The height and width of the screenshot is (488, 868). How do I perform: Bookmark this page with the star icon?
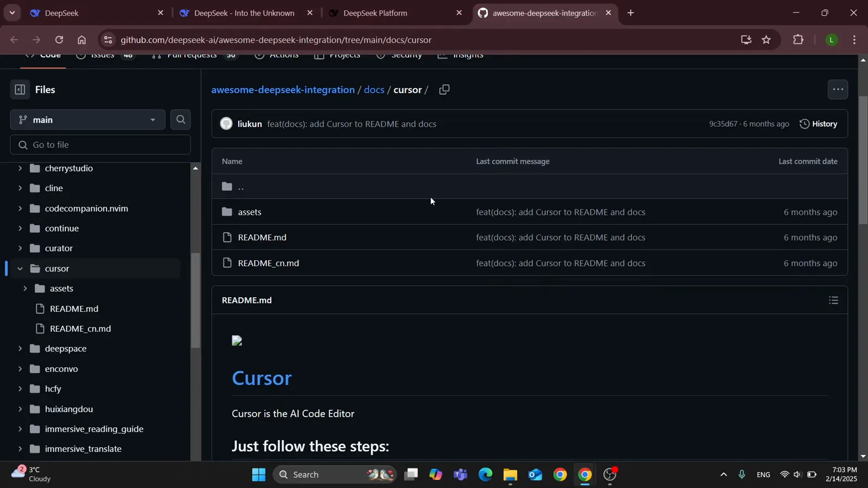(766, 40)
